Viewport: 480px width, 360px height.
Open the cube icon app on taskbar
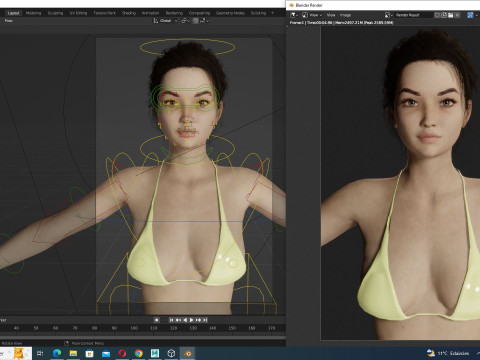click(x=171, y=353)
